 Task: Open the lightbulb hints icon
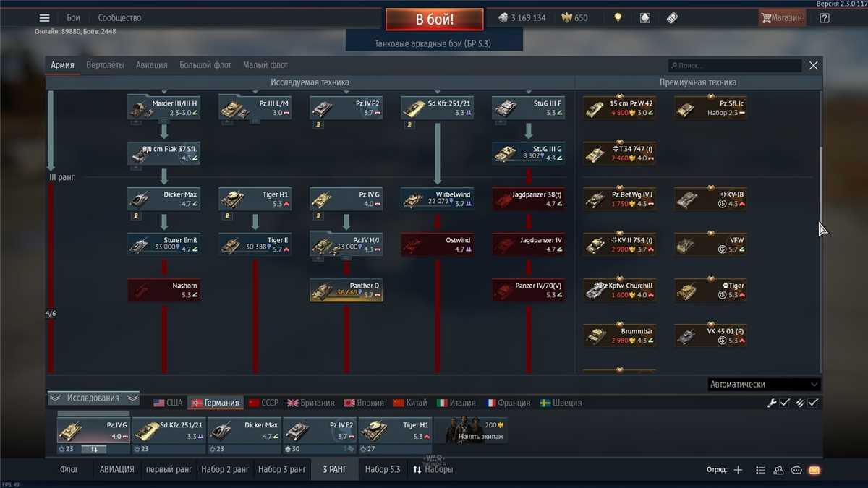point(618,18)
